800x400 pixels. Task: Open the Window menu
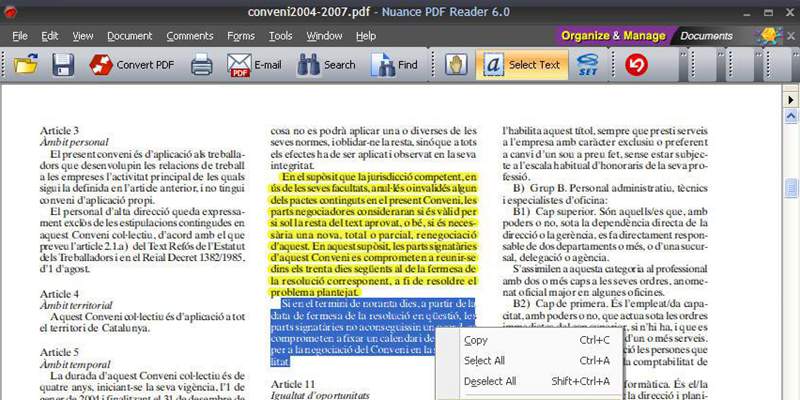(324, 36)
